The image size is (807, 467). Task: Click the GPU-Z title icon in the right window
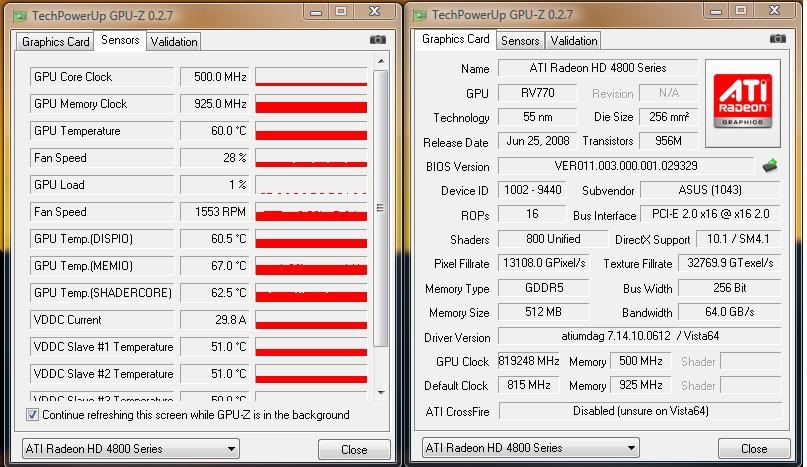pyautogui.click(x=419, y=15)
